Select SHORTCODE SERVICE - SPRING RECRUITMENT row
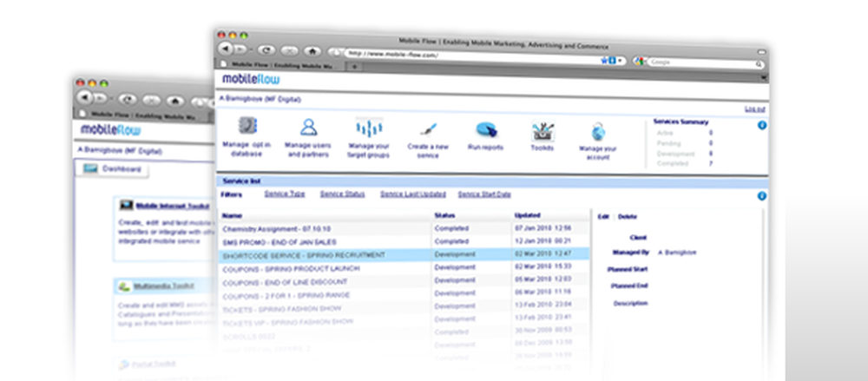The height and width of the screenshot is (381, 868). [404, 255]
